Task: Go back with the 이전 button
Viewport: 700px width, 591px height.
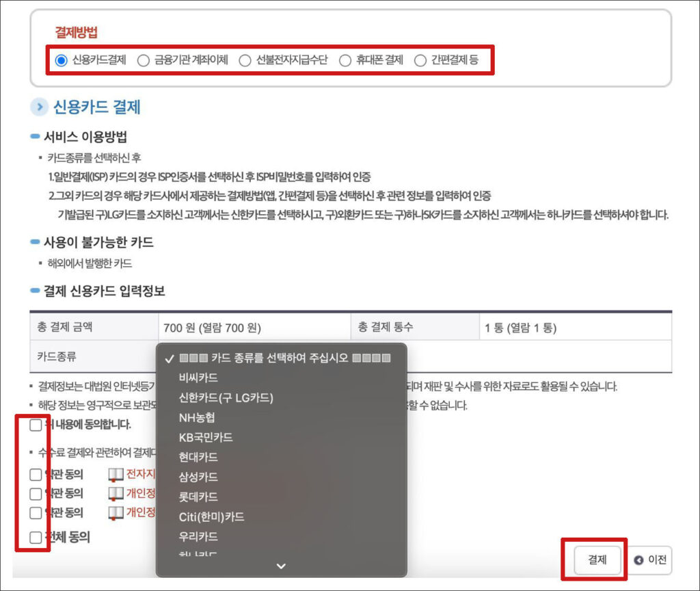Action: pos(650,560)
